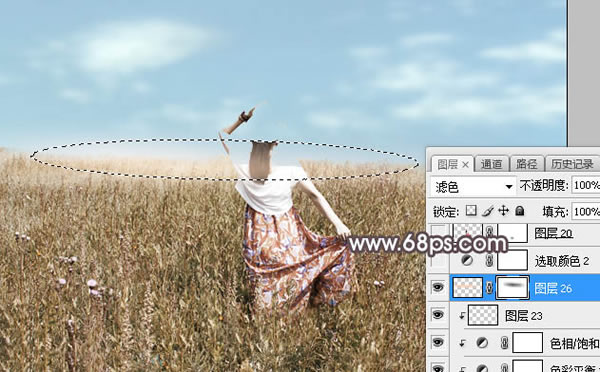Toggle visibility of 图层 23 layer
Image resolution: width=600 pixels, height=372 pixels.
(438, 315)
